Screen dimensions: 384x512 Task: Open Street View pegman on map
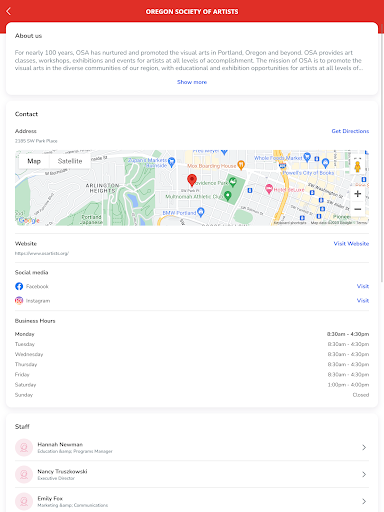(357, 166)
